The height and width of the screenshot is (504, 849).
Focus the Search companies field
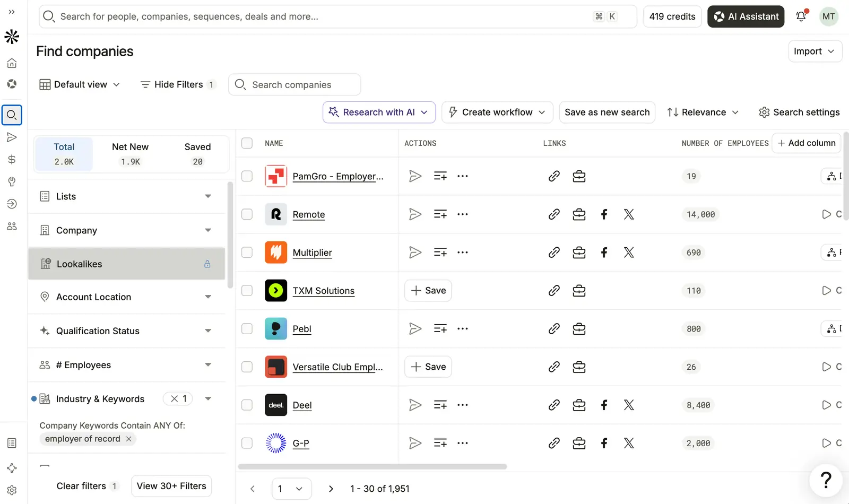294,85
